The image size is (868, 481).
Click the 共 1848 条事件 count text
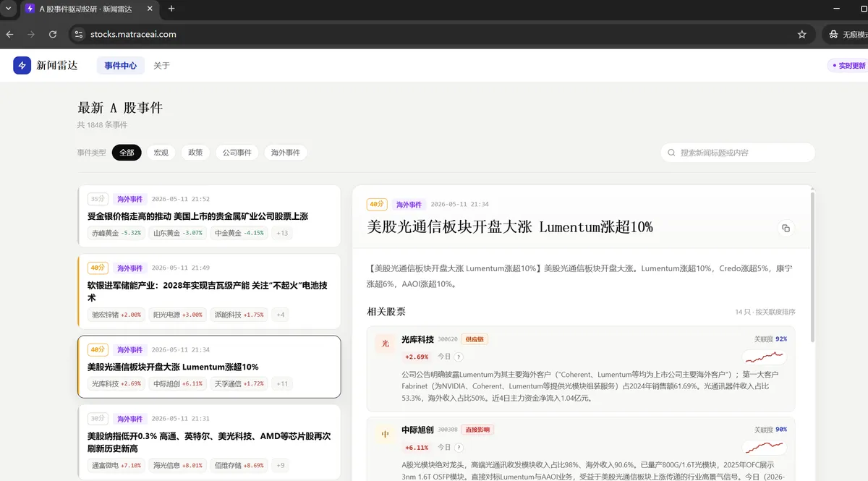(x=102, y=125)
